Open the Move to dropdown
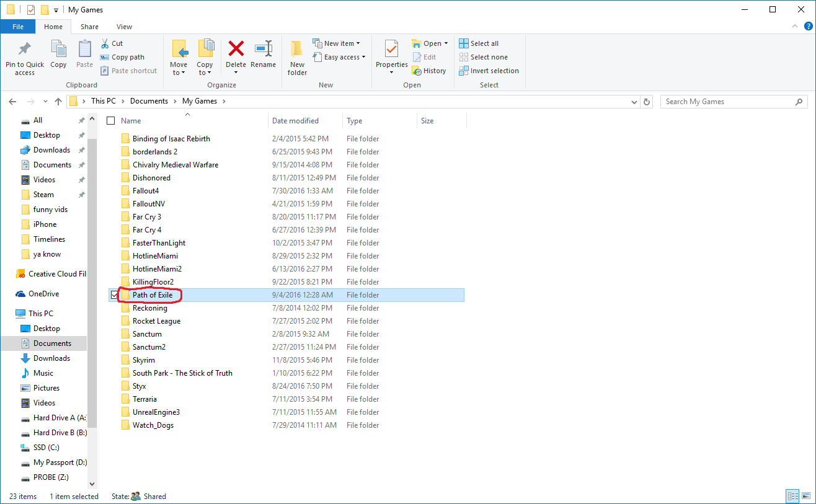The height and width of the screenshot is (504, 816). (179, 58)
